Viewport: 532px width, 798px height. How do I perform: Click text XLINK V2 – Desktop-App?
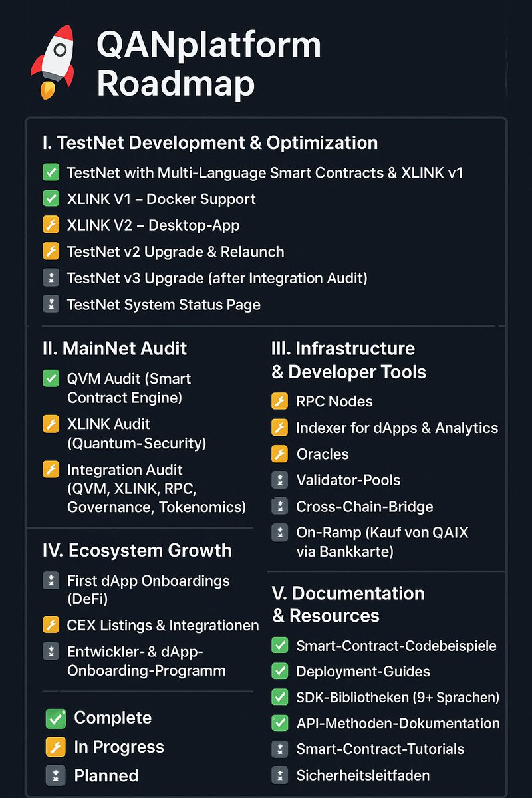pyautogui.click(x=153, y=225)
